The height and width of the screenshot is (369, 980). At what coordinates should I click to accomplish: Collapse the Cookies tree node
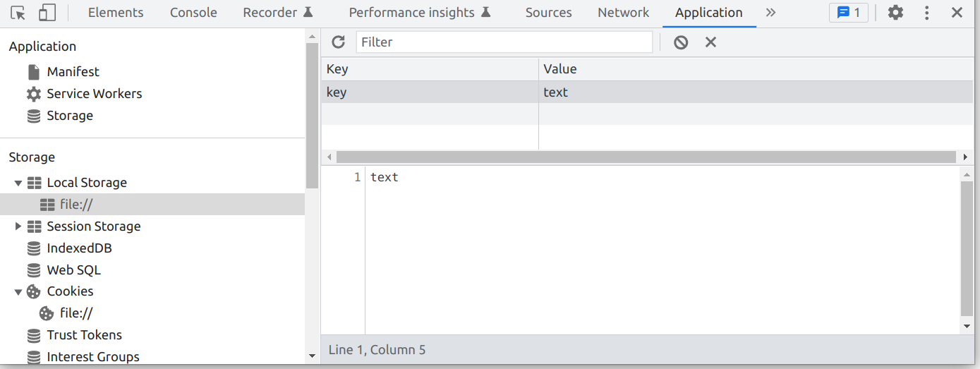coord(18,291)
